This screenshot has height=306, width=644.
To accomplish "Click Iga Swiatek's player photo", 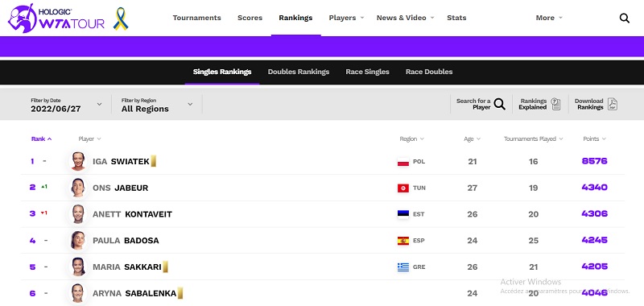I will coord(77,161).
